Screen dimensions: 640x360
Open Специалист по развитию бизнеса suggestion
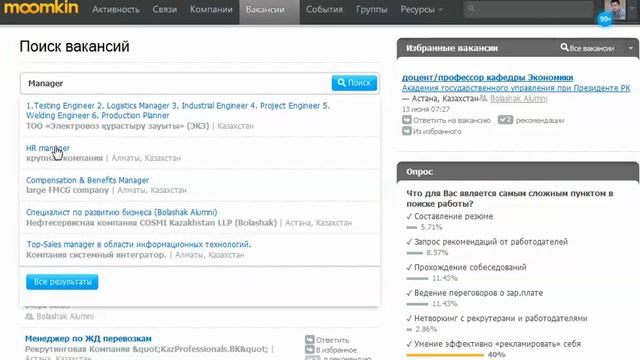(x=122, y=212)
